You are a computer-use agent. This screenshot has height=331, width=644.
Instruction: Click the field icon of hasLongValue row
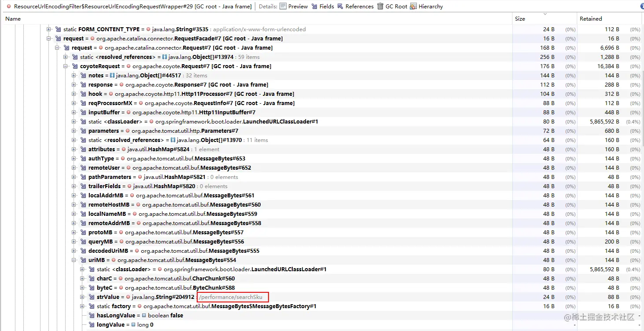tap(92, 316)
